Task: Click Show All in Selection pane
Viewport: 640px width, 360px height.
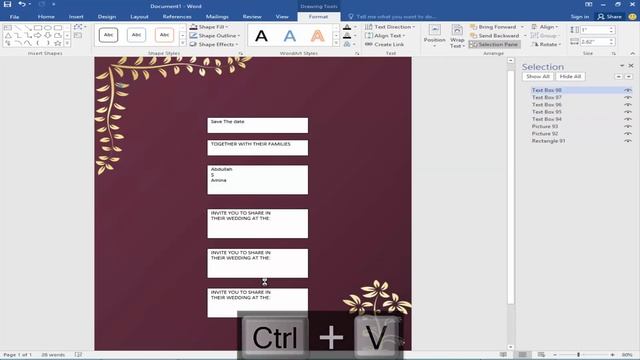Action: 538,77
